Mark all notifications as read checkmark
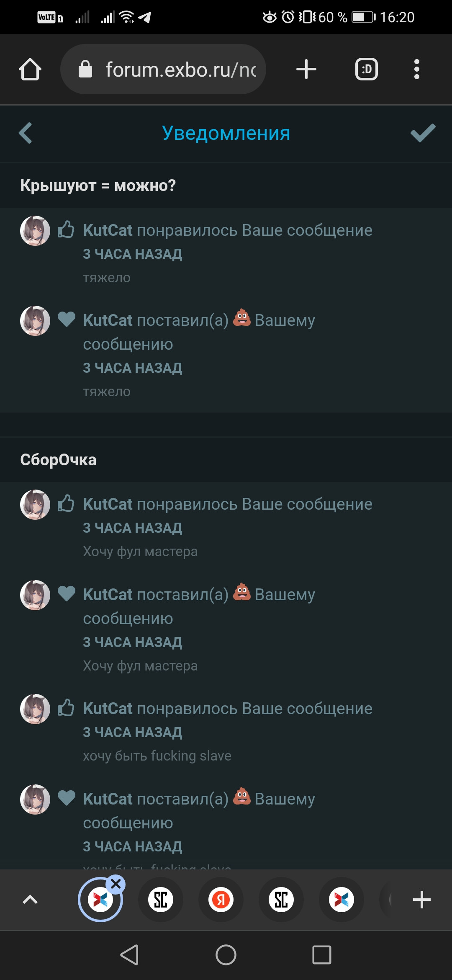 click(423, 133)
